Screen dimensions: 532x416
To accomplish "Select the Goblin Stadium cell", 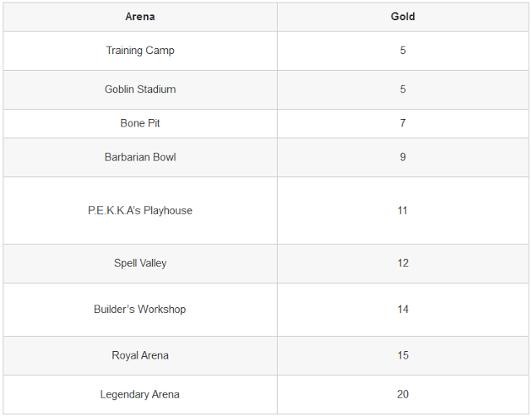I will [140, 90].
